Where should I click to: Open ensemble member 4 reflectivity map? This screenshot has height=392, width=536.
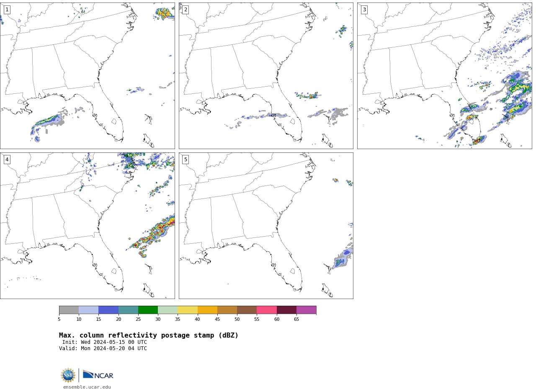87,226
